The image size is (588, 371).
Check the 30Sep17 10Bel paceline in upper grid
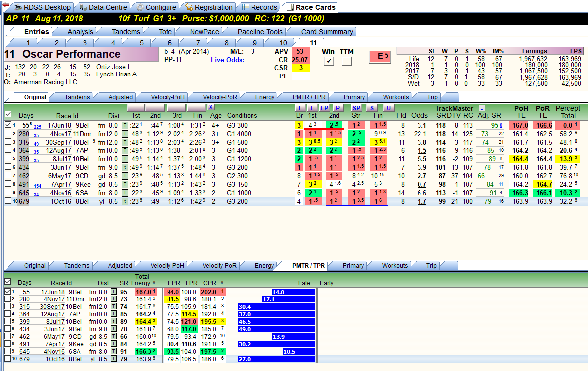click(8, 142)
